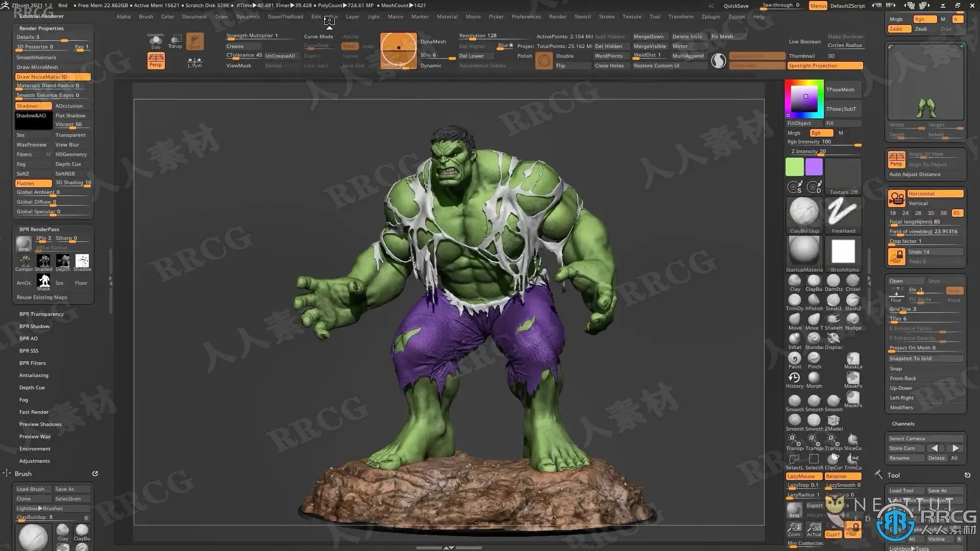Click the Load Tool button
The height and width of the screenshot is (551, 980).
pos(905,491)
